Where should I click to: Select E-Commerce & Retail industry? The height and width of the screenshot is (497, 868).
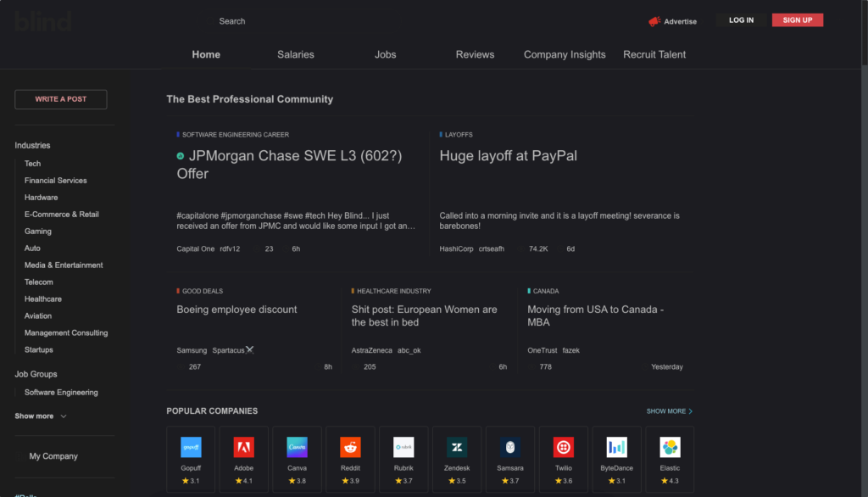[61, 215]
